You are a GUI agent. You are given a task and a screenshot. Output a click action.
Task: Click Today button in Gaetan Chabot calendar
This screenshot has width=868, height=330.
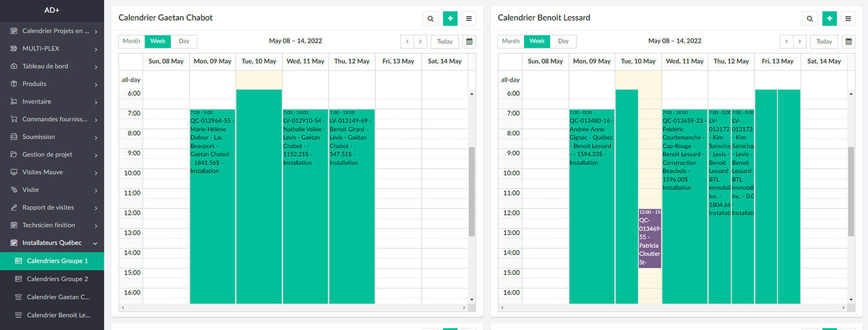click(444, 41)
